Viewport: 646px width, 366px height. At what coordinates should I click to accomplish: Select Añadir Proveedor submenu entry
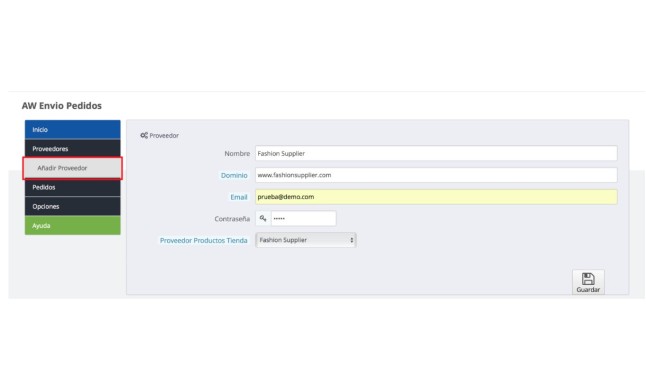(x=73, y=168)
